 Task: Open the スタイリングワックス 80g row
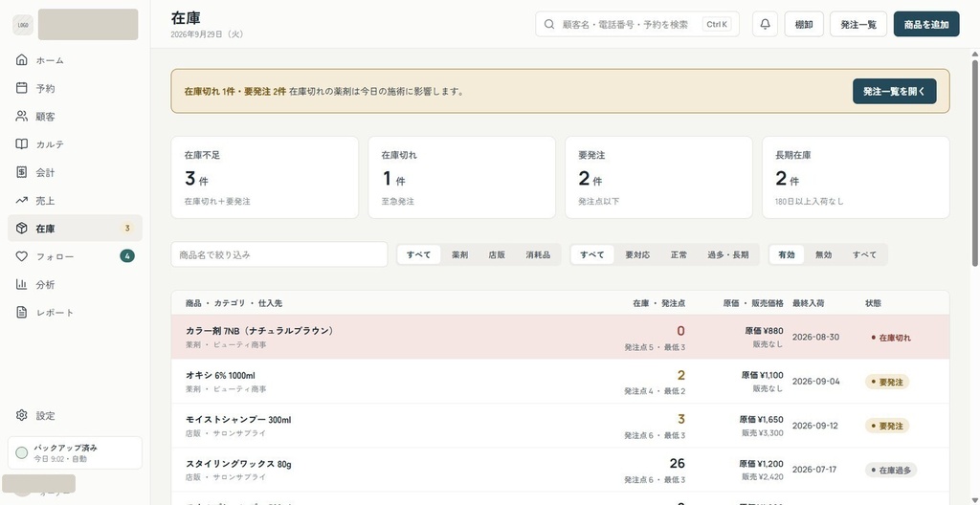click(x=560, y=470)
